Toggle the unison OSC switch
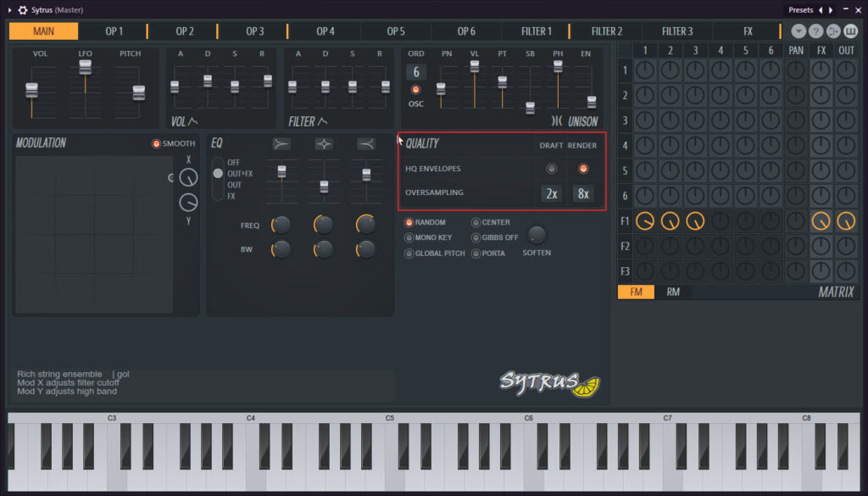This screenshot has width=868, height=496. click(x=415, y=90)
